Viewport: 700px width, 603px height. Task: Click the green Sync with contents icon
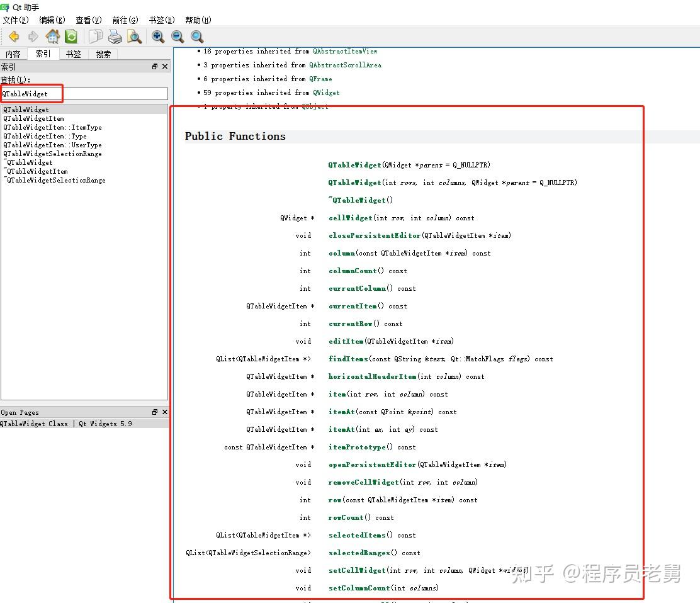tap(71, 37)
